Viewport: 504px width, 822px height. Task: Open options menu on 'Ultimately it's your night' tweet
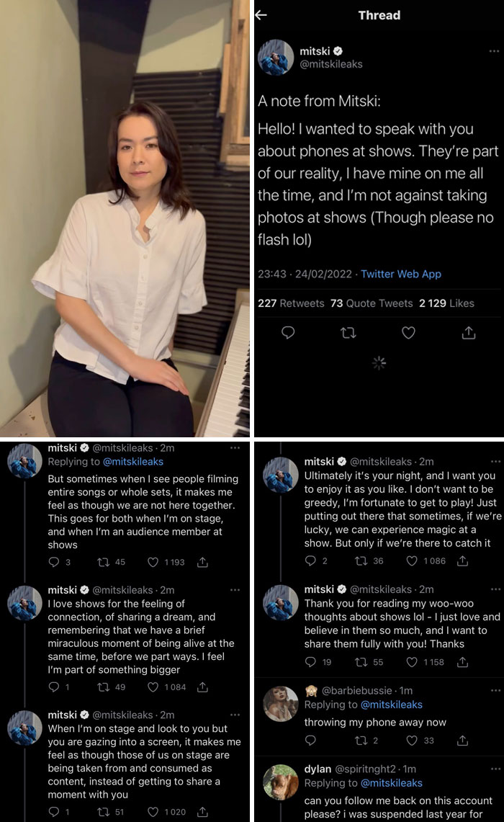(x=495, y=461)
